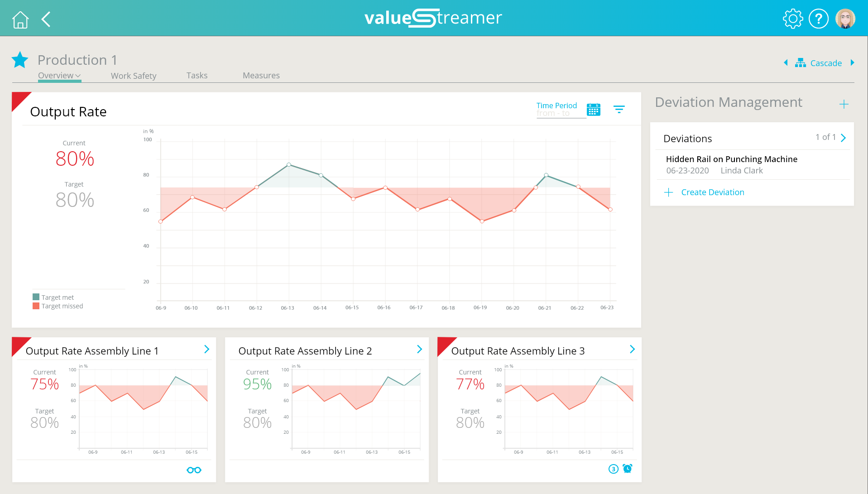Viewport: 868px width, 494px height.
Task: Open the calendar to pick a time period
Action: tap(594, 109)
